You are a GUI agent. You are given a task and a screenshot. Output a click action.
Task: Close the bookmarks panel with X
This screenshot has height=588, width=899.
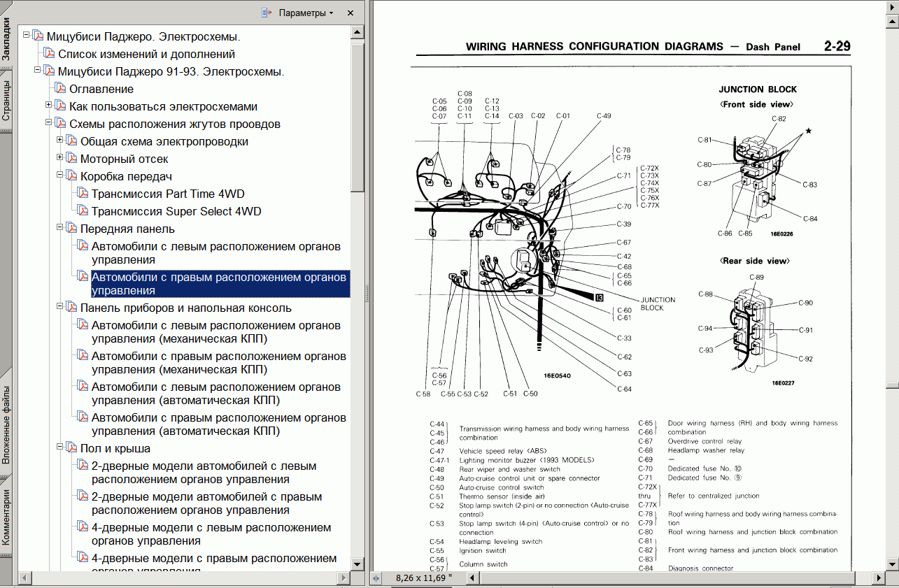(x=351, y=13)
